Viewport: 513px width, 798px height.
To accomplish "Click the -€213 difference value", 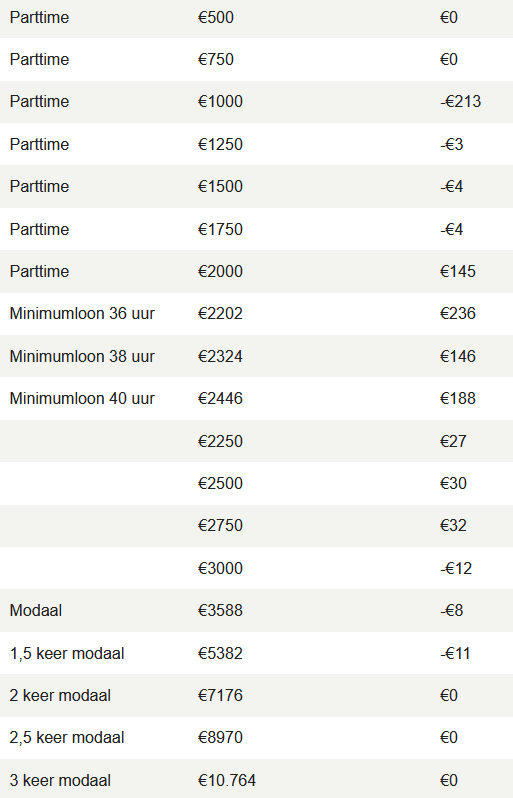I will pyautogui.click(x=461, y=101).
